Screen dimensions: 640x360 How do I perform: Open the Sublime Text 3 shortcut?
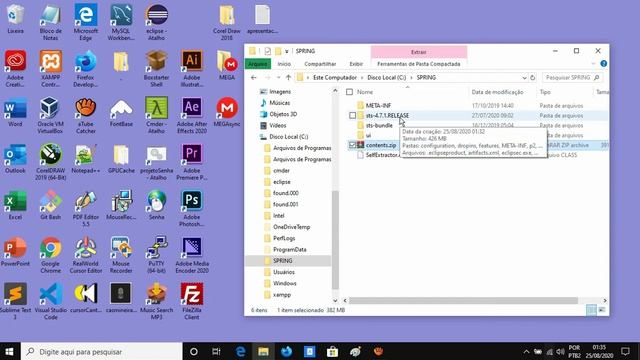coord(15,302)
